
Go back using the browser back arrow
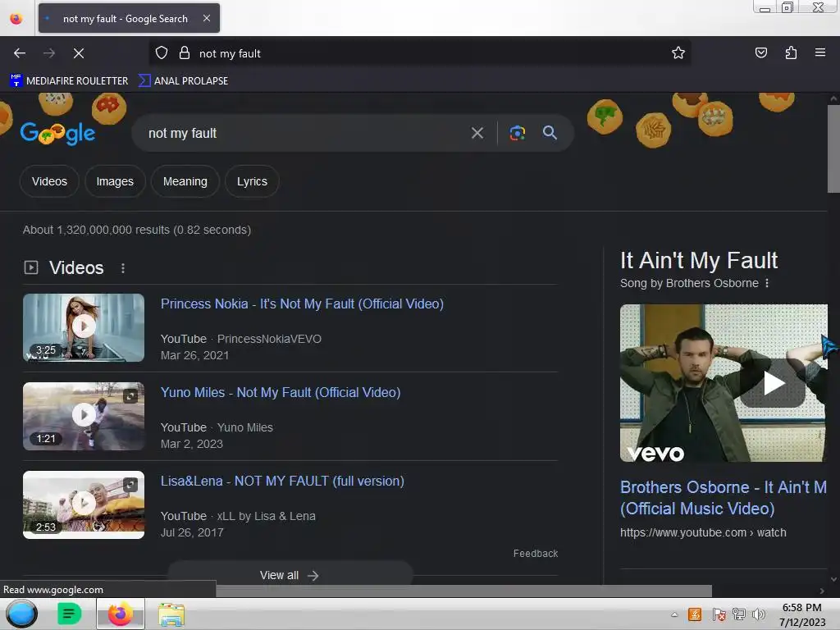click(20, 53)
